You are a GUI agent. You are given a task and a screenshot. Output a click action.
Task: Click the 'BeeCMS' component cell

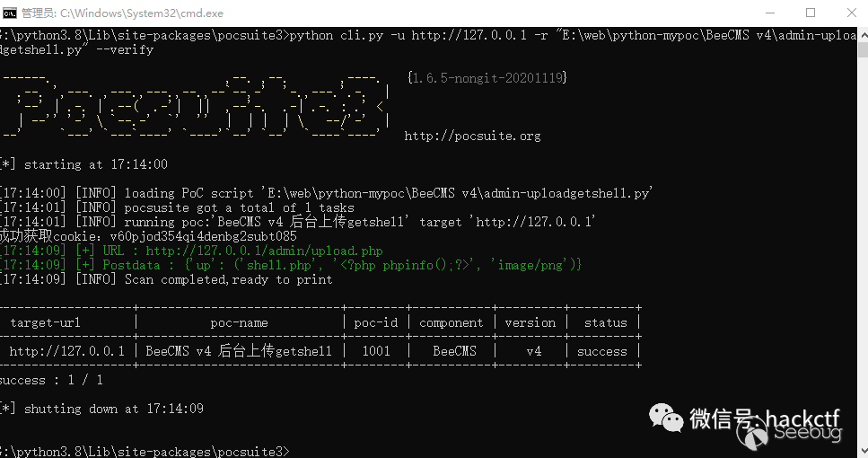454,352
